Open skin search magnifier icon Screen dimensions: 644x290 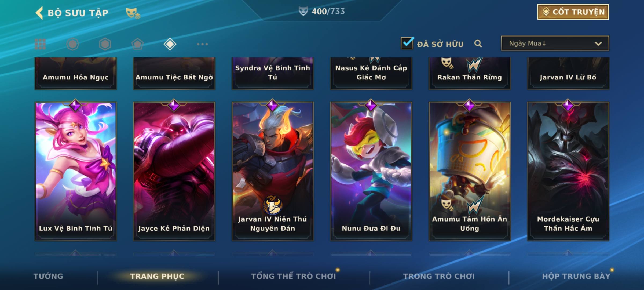pos(478,44)
